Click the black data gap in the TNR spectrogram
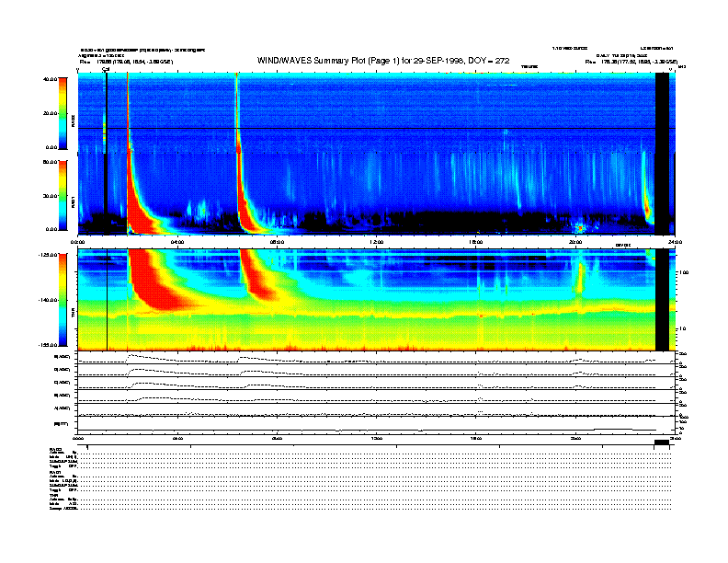Viewport: 728px width, 563px height. (x=662, y=300)
